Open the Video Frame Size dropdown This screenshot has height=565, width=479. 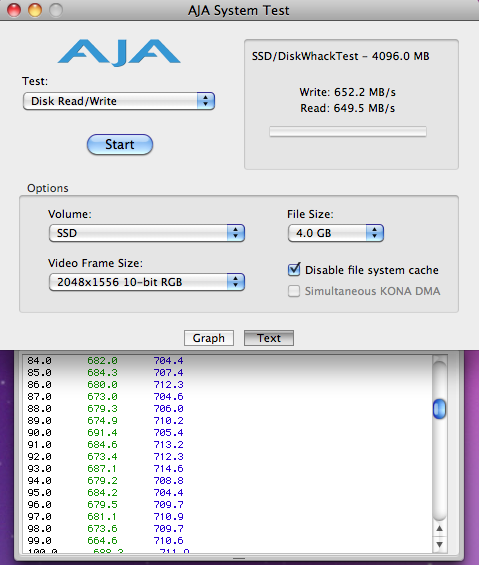tap(147, 282)
